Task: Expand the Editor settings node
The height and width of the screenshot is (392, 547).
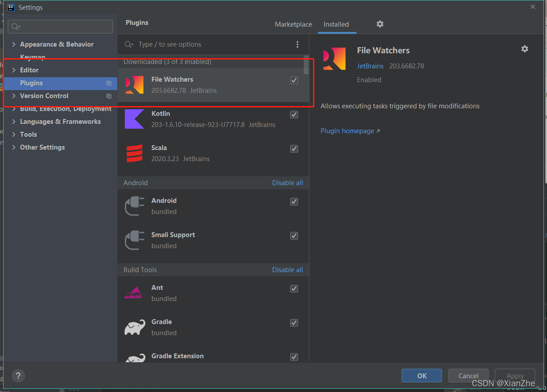Action: [x=14, y=70]
